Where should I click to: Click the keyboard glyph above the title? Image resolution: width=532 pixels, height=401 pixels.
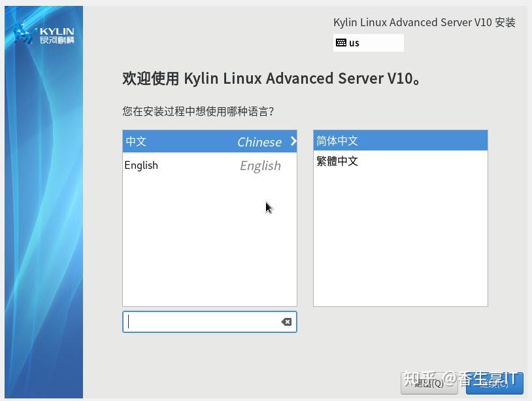[341, 43]
